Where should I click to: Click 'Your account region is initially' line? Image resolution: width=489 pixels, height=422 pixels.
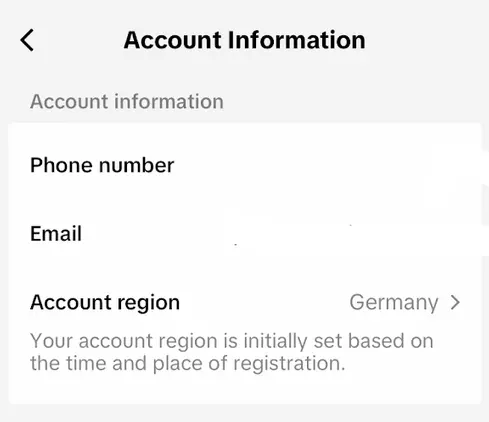pyautogui.click(x=168, y=342)
